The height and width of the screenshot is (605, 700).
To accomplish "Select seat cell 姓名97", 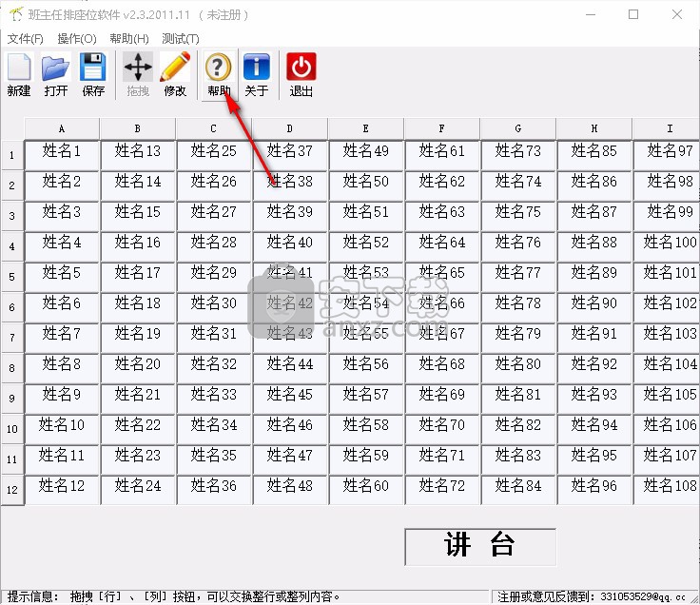I will click(667, 155).
